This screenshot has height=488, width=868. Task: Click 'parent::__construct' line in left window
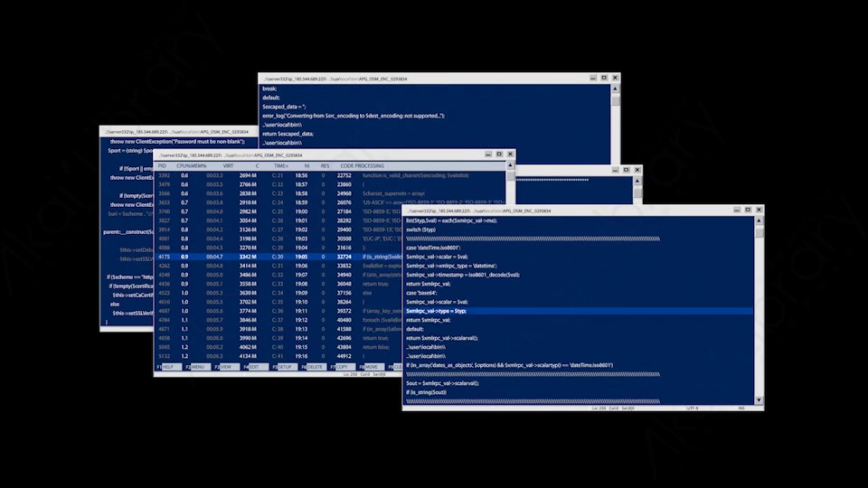click(x=128, y=232)
